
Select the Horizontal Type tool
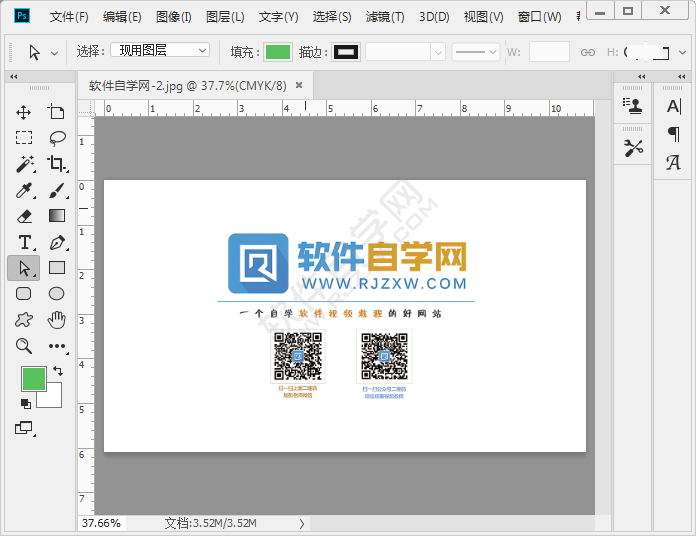coord(26,242)
